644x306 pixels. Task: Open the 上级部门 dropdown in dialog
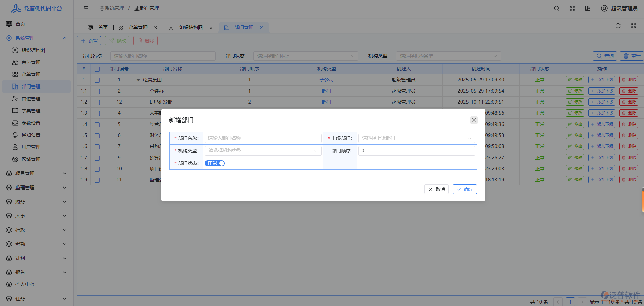pyautogui.click(x=417, y=138)
